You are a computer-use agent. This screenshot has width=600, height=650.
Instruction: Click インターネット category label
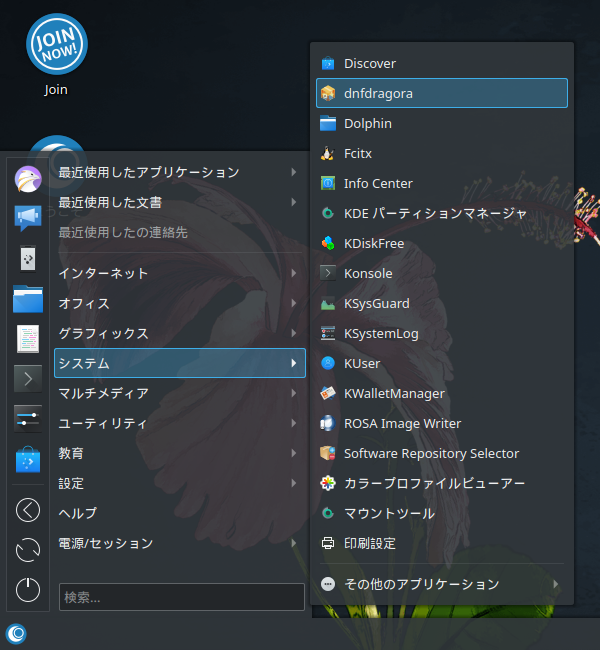103,274
